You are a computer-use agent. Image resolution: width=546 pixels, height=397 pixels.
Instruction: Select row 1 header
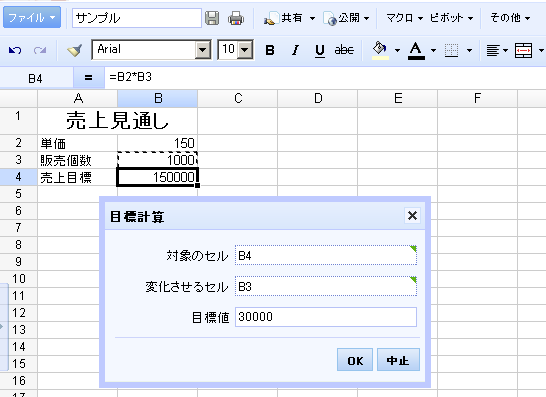pyautogui.click(x=18, y=121)
